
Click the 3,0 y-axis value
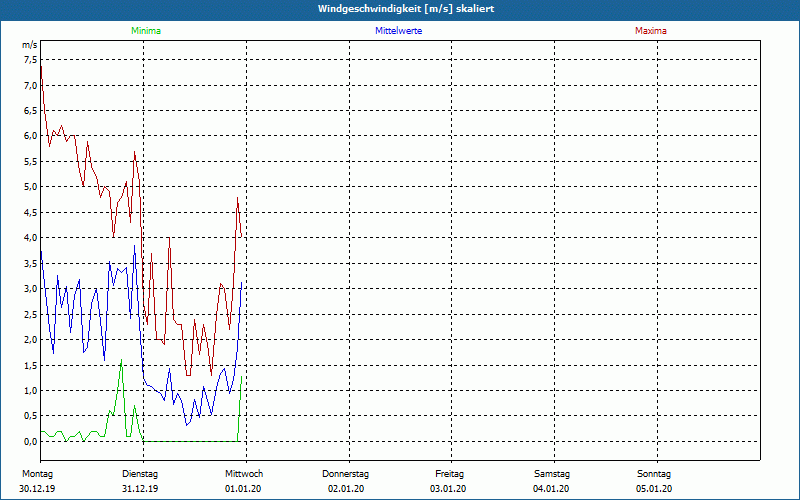(31, 289)
